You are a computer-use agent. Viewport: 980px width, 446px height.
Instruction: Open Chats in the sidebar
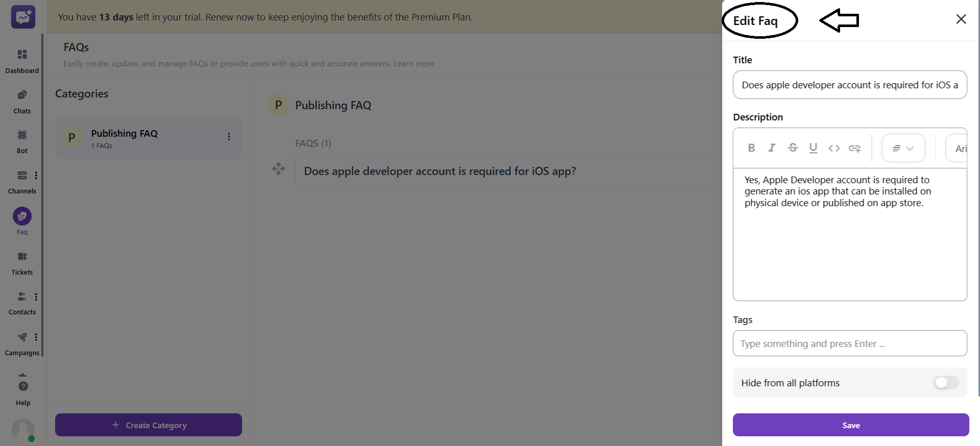point(22,102)
